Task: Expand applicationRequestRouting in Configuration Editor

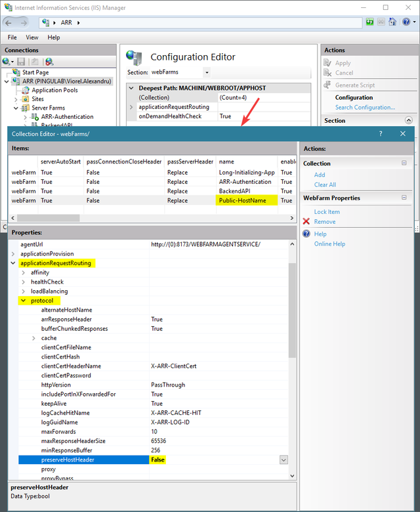Action: (131, 107)
